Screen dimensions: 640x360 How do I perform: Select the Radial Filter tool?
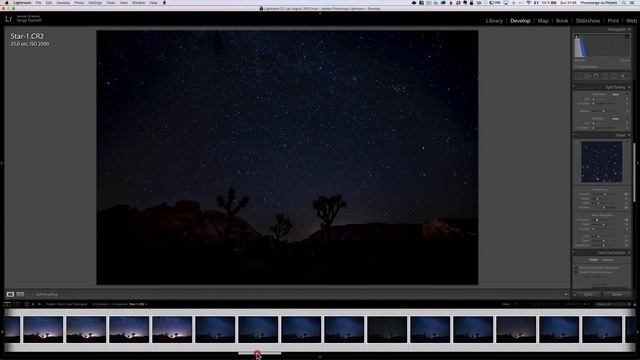614,76
